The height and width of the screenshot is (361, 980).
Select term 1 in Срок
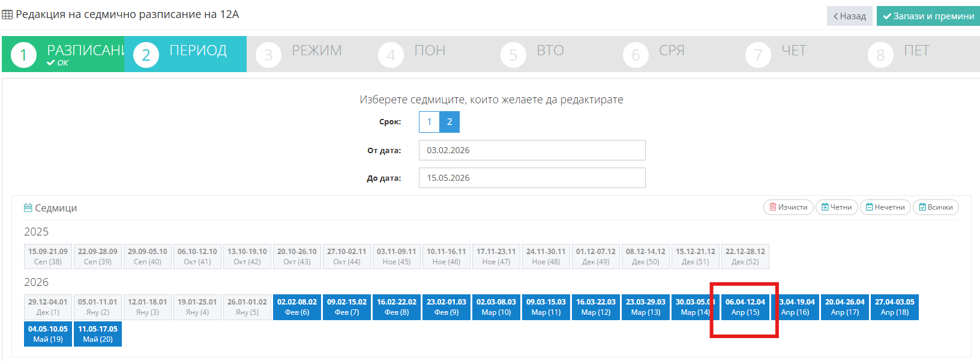point(429,122)
